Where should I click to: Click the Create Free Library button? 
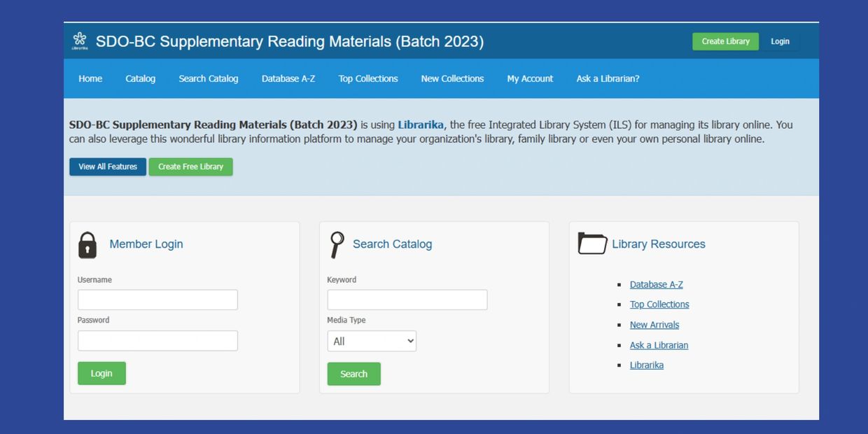click(190, 167)
